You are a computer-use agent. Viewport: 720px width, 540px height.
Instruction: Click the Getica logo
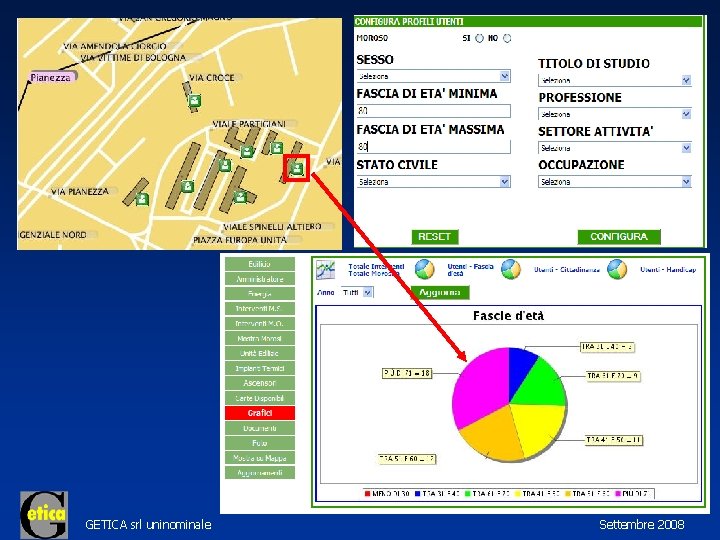click(x=44, y=514)
